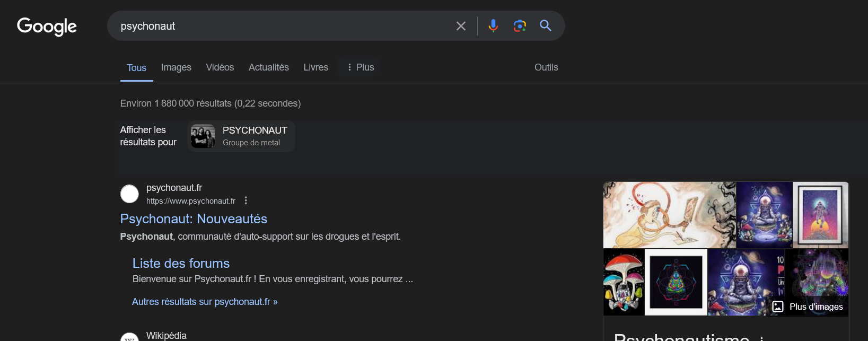Clear the search box with the X icon

pyautogui.click(x=461, y=26)
